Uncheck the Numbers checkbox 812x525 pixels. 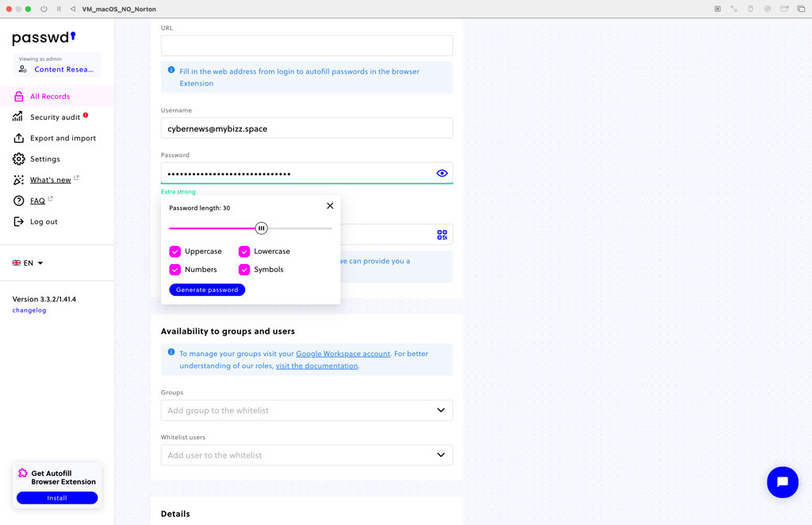[x=175, y=270]
